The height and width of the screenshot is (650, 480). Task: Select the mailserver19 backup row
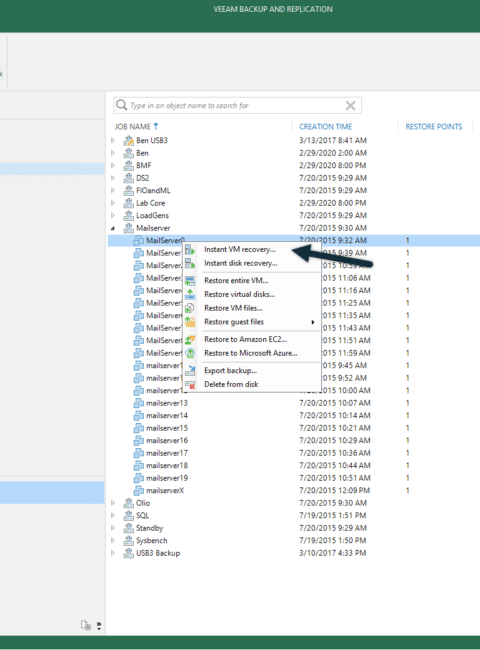[293, 478]
